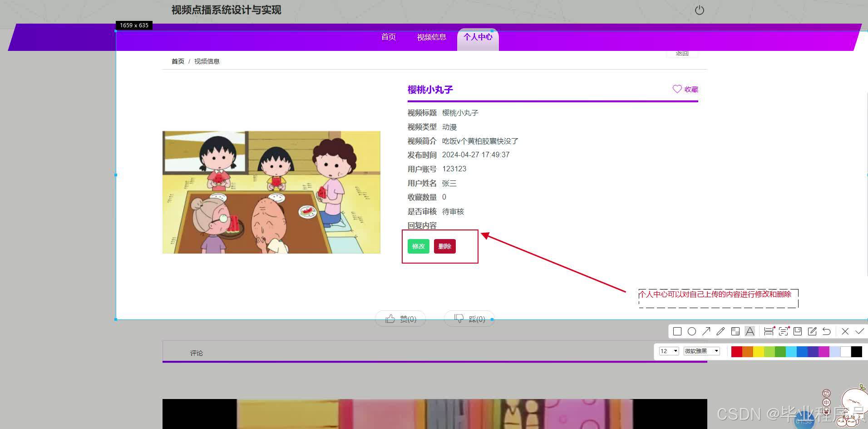Select the ellipse annotation tool
This screenshot has width=868, height=429.
[x=691, y=331]
